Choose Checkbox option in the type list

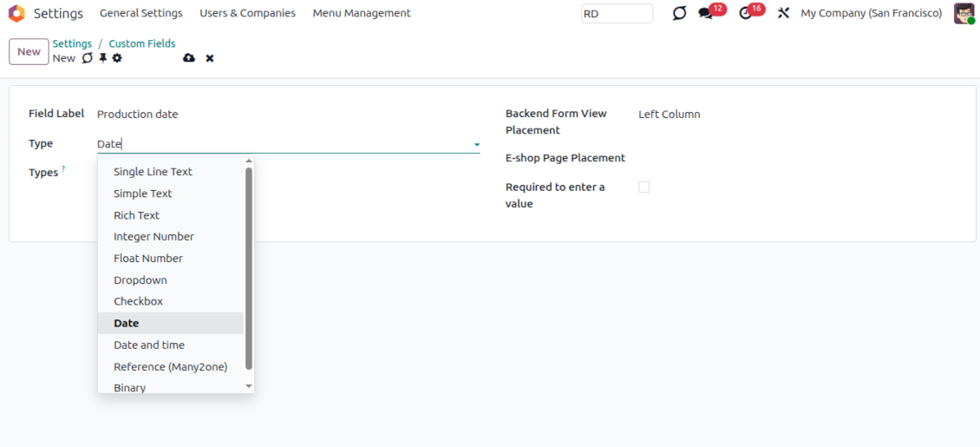coord(138,301)
